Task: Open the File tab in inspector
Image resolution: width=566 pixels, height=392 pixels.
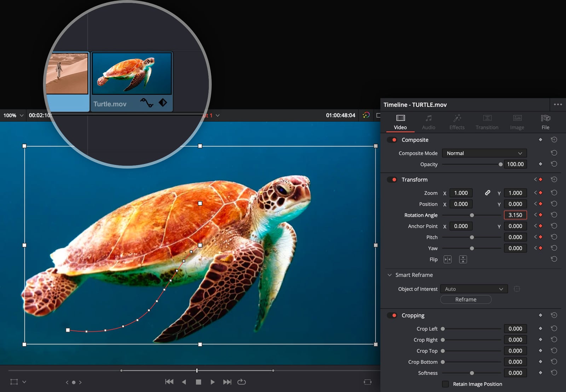Action: click(545, 122)
